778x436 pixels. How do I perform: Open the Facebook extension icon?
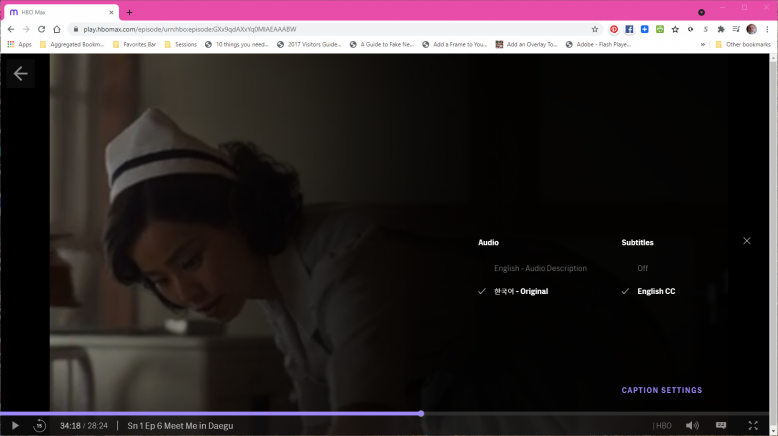tap(629, 29)
